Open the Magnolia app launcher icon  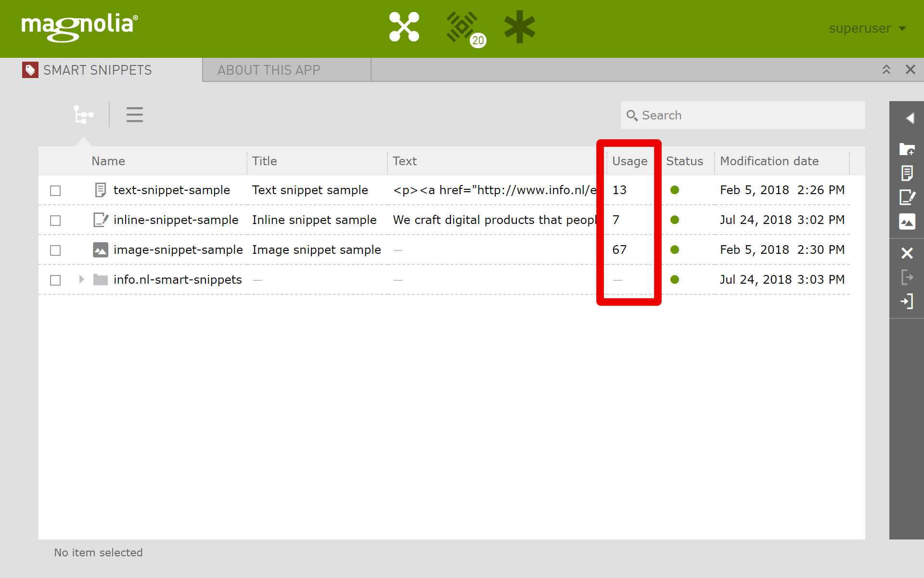click(x=404, y=27)
